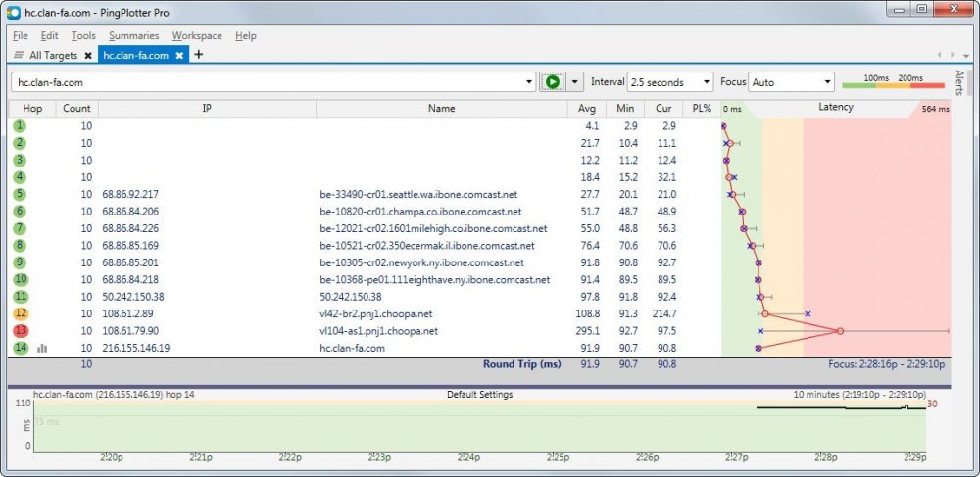Select hop 12 orange circle icon
Image resolution: width=980 pixels, height=477 pixels.
pyautogui.click(x=20, y=313)
